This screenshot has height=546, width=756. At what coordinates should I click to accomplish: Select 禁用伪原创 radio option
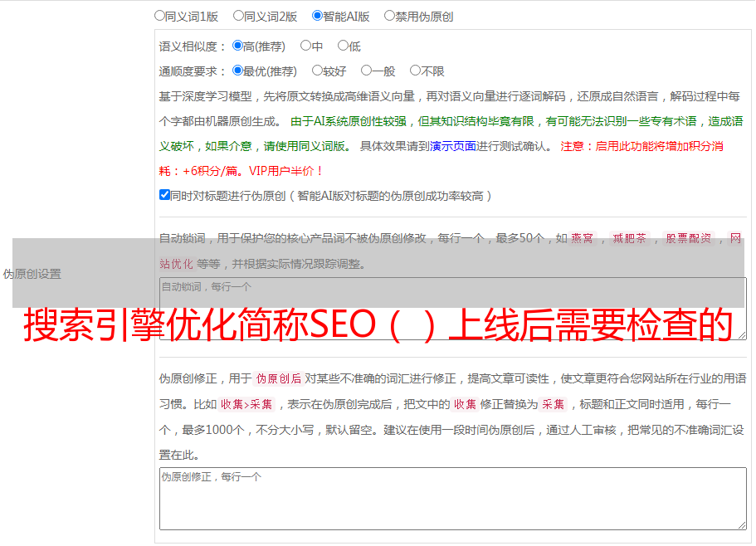(x=389, y=16)
